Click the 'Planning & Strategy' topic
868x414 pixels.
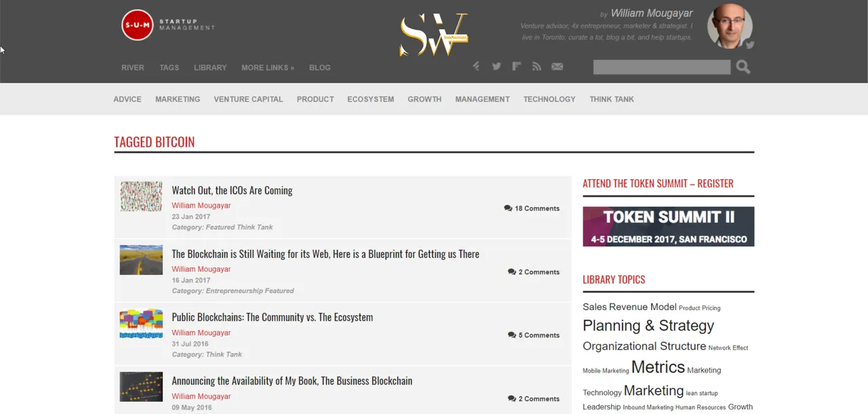tap(648, 326)
